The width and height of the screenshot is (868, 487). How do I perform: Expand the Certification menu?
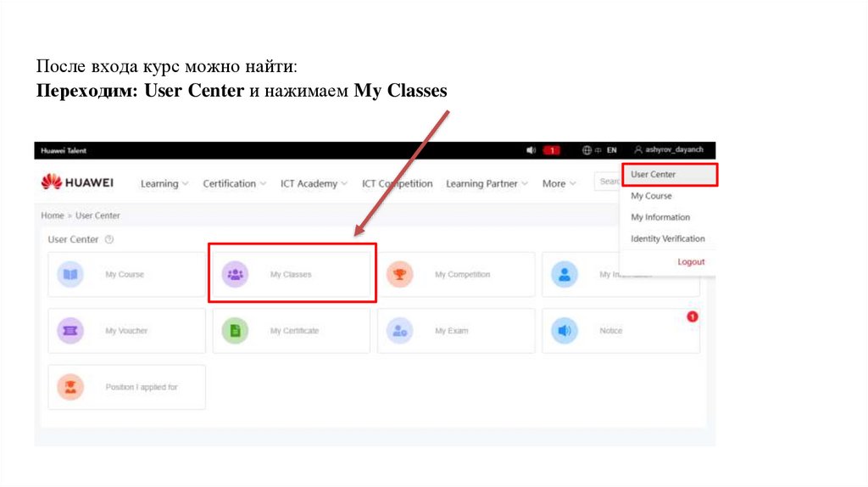(x=234, y=183)
